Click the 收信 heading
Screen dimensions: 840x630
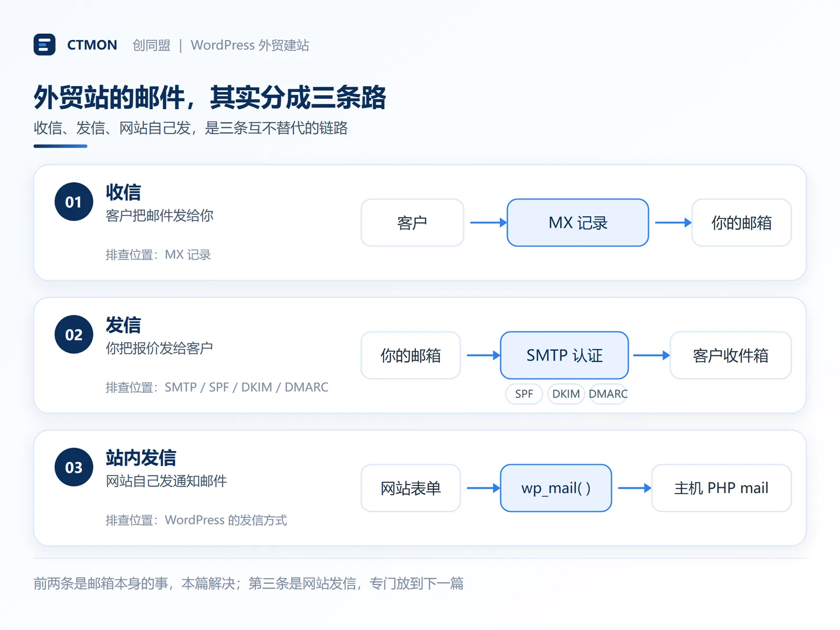(123, 192)
